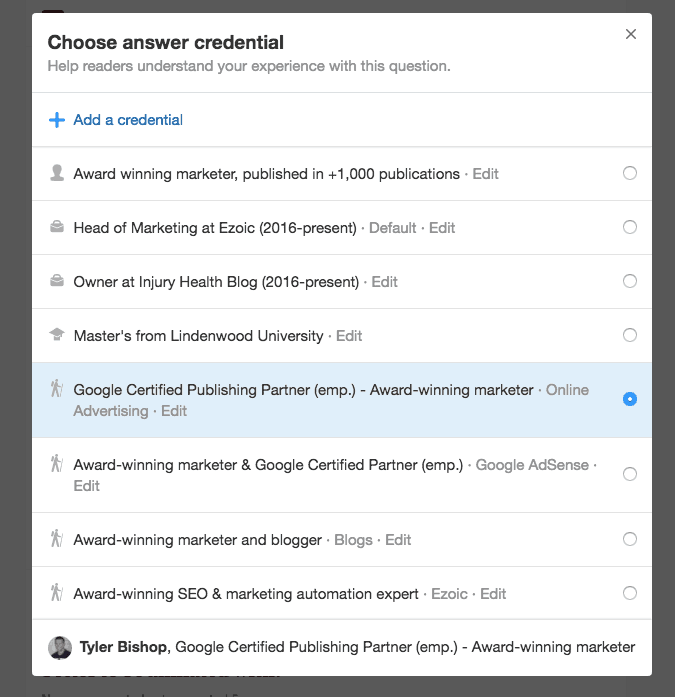Click the plus icon beside Add a credential
Viewport: 675px width, 697px height.
click(x=57, y=120)
